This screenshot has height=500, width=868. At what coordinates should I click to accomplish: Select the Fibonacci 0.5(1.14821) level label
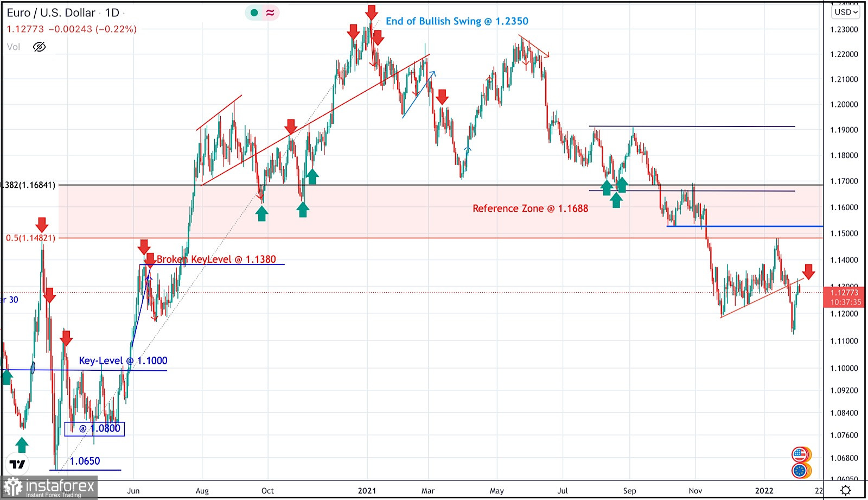pos(30,238)
